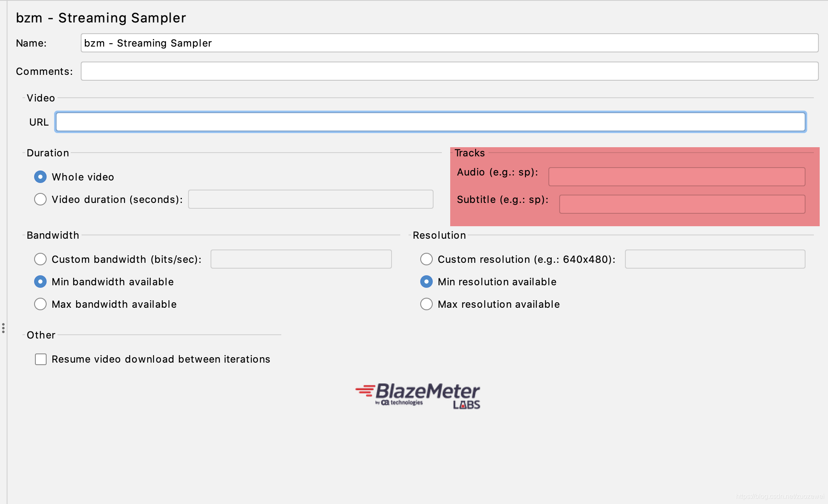This screenshot has width=828, height=504.
Task: Click the video duration seconds field
Action: [x=310, y=199]
